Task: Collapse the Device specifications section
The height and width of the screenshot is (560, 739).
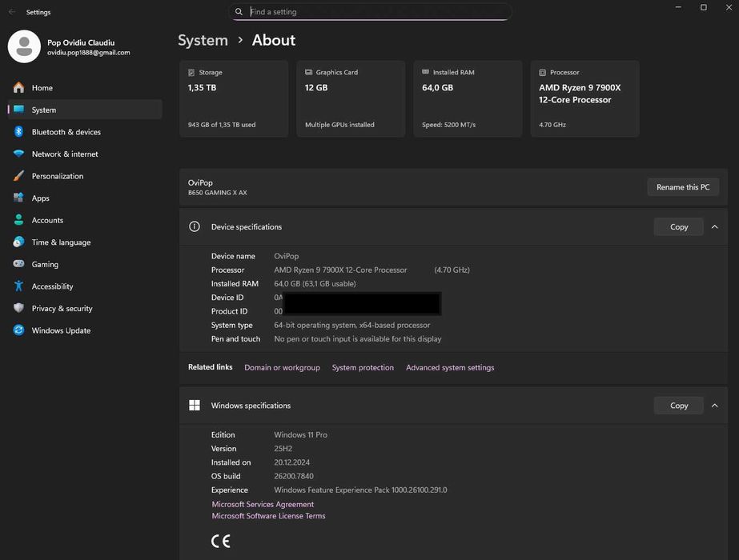Action: (714, 226)
